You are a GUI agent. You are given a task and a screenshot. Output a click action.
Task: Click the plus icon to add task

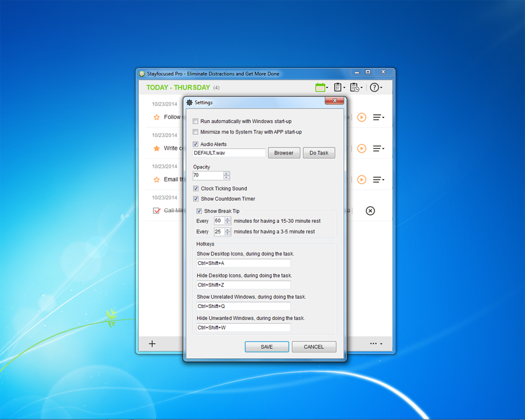tap(152, 344)
